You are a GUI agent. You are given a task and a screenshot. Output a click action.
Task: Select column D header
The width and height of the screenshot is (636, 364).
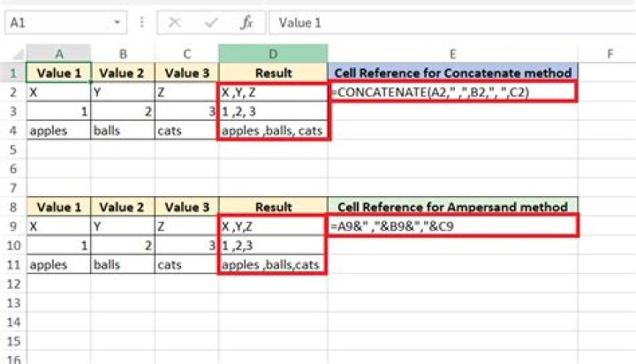coord(273,54)
